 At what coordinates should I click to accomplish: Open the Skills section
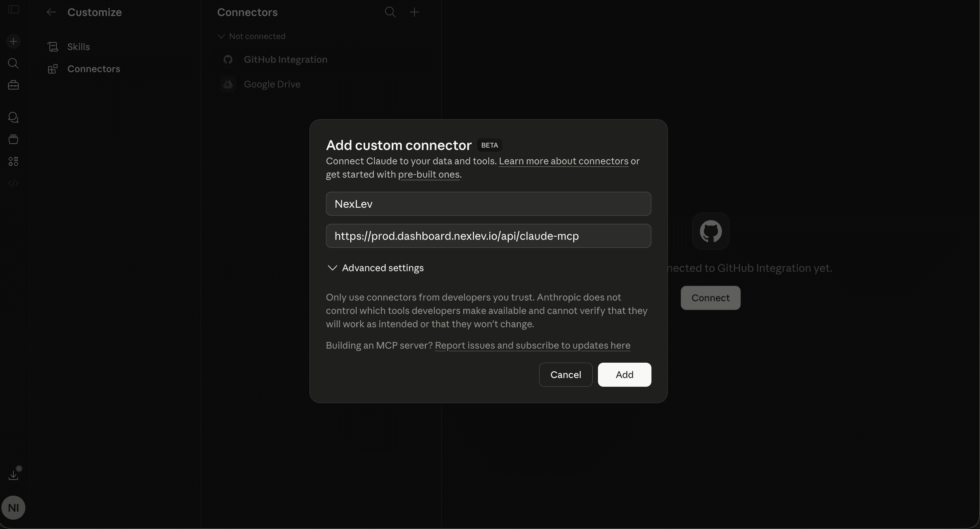pyautogui.click(x=78, y=47)
